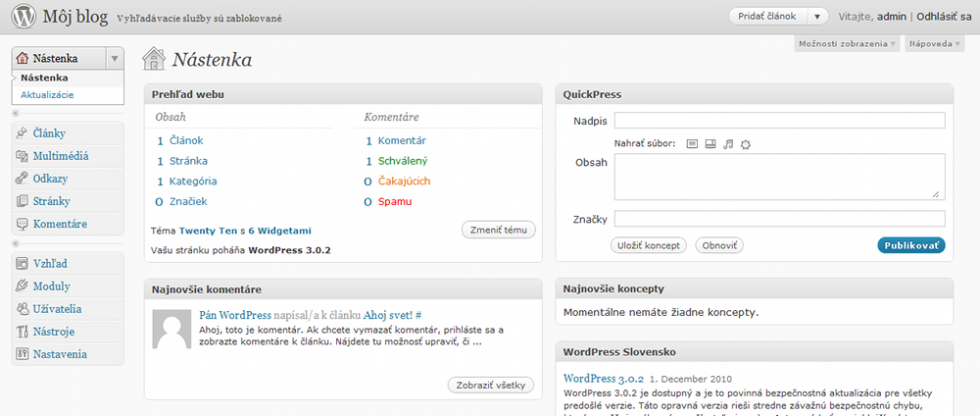Collapse the first sidebar menu separator arrow
980x416 pixels.
click(x=17, y=113)
